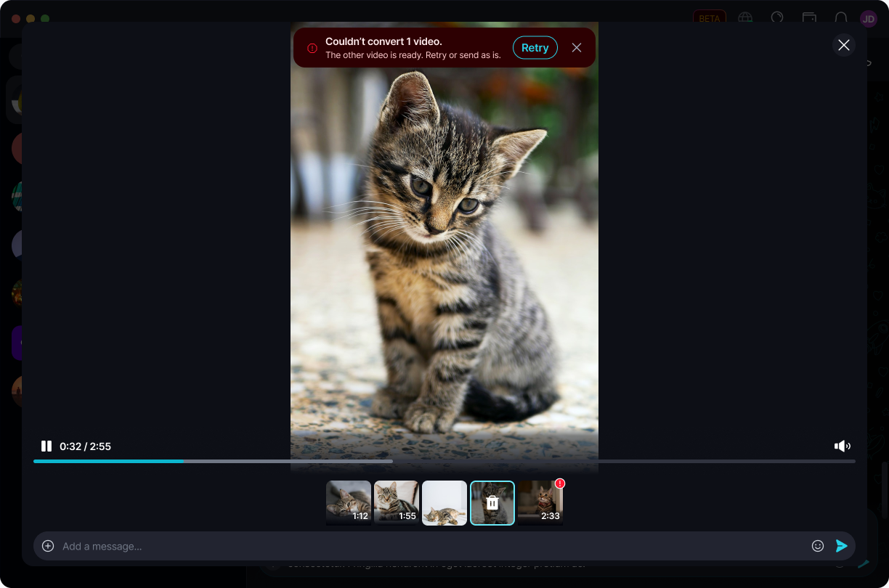The height and width of the screenshot is (588, 889).
Task: Mute the video with the speaker icon
Action: tap(842, 446)
